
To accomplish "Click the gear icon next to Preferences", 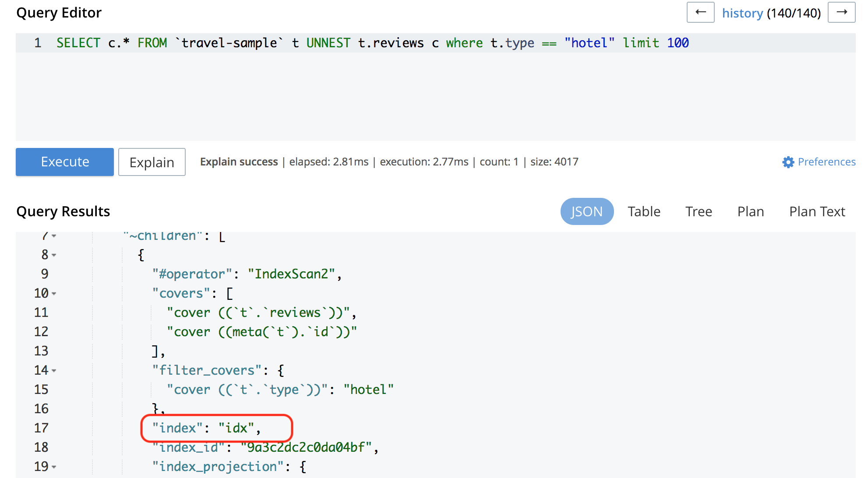I will tap(787, 162).
